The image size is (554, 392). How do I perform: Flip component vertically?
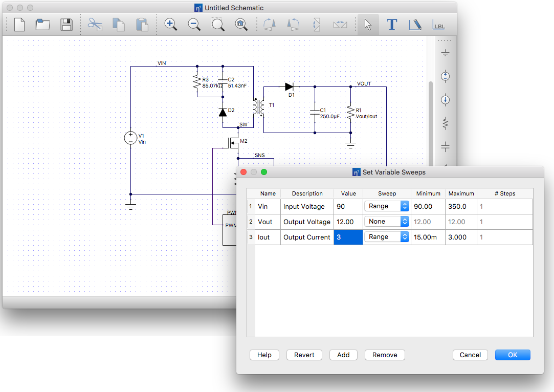click(x=317, y=25)
